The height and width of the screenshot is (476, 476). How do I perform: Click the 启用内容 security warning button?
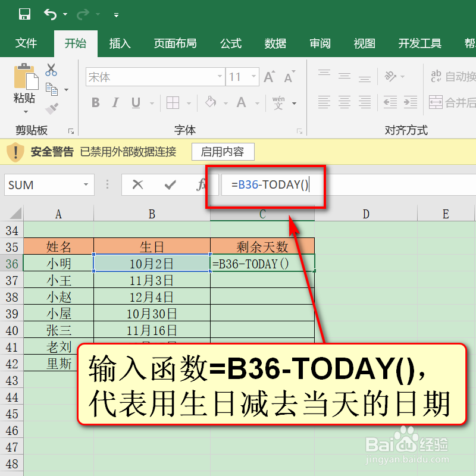(x=223, y=152)
